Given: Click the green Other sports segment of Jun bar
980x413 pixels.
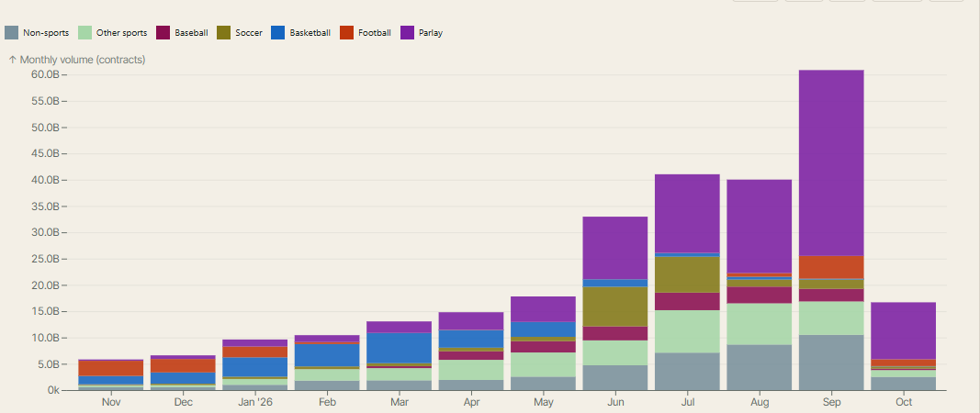Looking at the screenshot, I should 615,353.
